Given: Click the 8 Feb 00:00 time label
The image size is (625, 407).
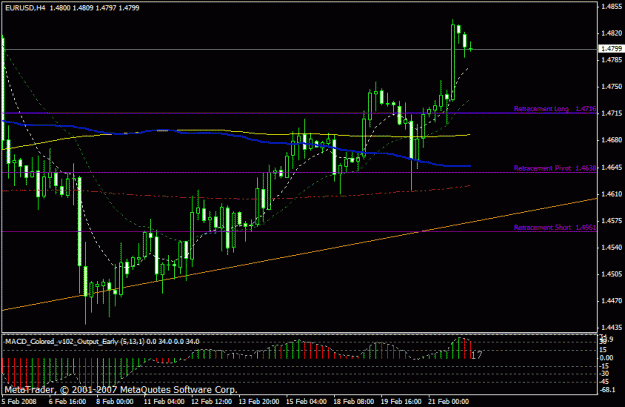Looking at the screenshot, I should (114, 401).
